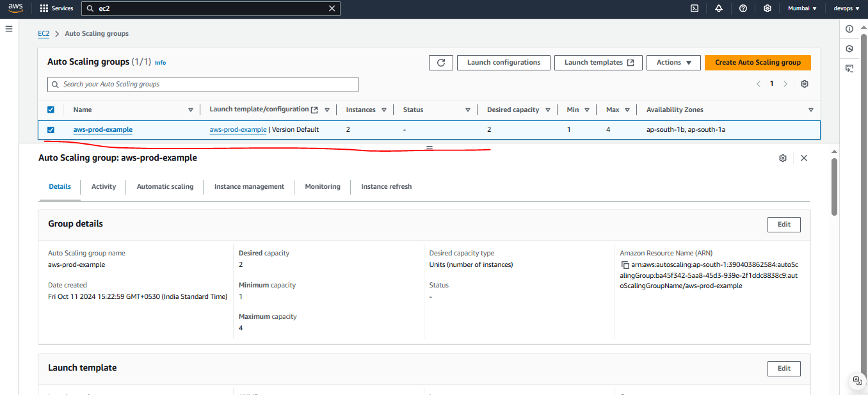Open split panel preferences gear
Viewport: 868px width, 395px height.
pyautogui.click(x=783, y=158)
